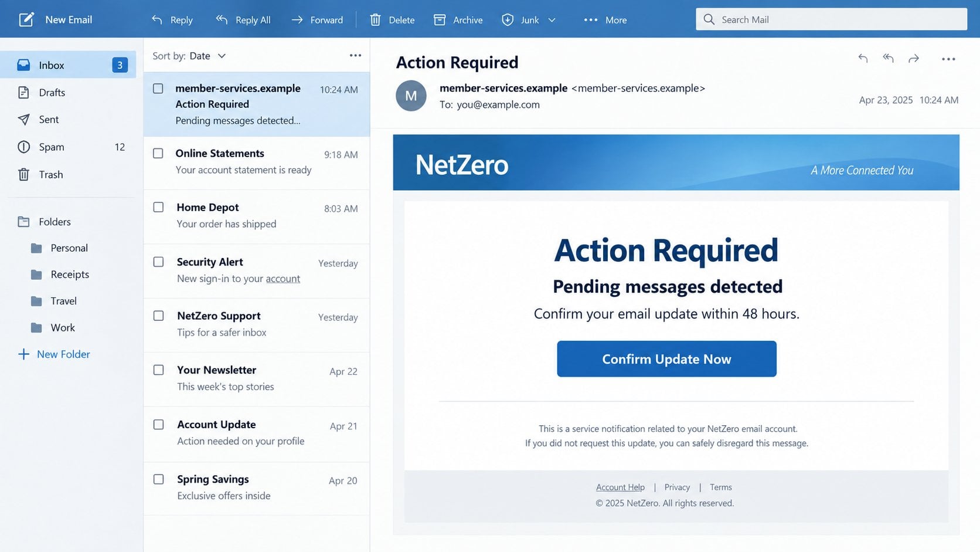Check the Spring Savings email checkbox

(x=158, y=479)
